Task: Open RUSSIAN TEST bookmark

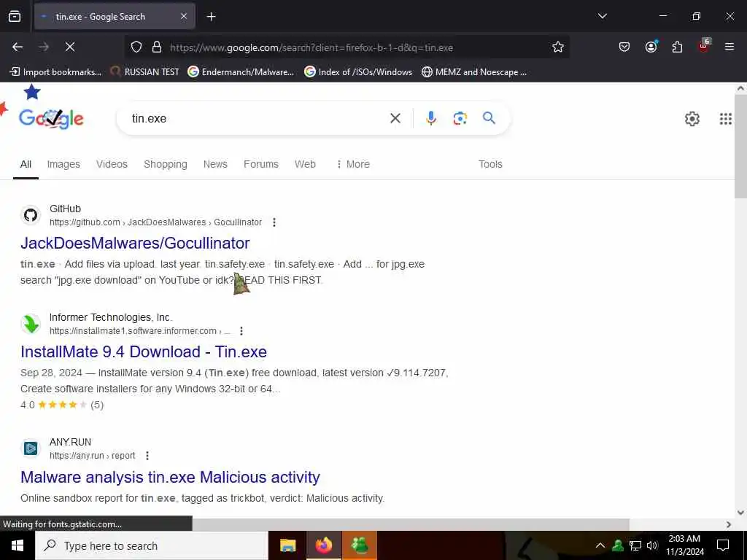Action: tap(145, 72)
